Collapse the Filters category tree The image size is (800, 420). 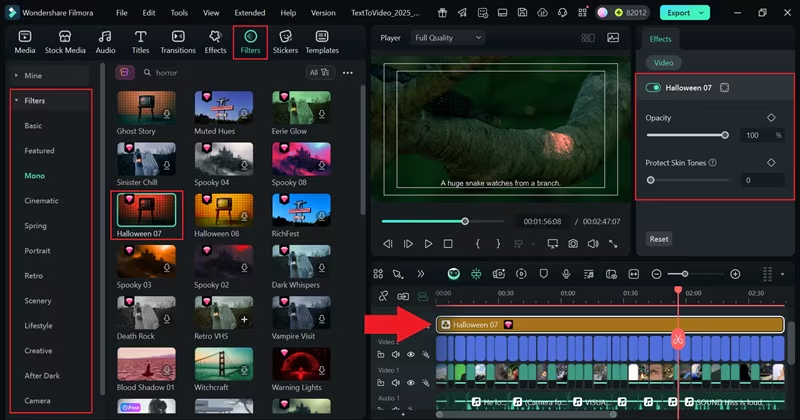coord(16,101)
